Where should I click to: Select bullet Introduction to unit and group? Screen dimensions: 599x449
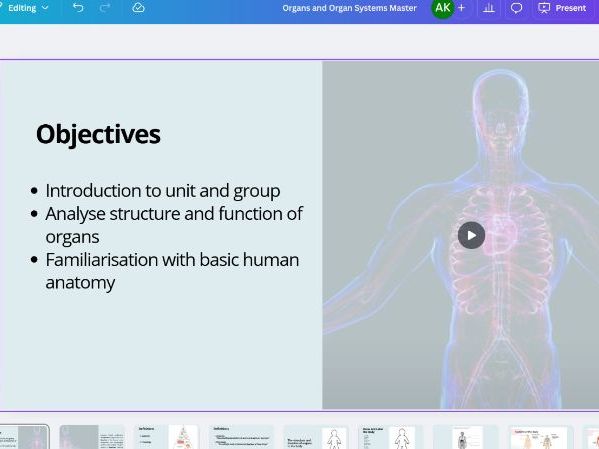(x=163, y=191)
